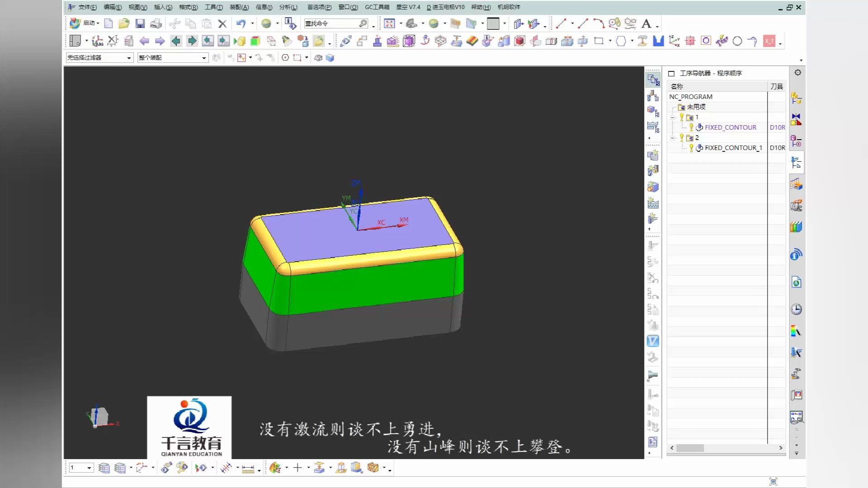Switch to Machine Tool View in the navigator strip

(x=653, y=96)
